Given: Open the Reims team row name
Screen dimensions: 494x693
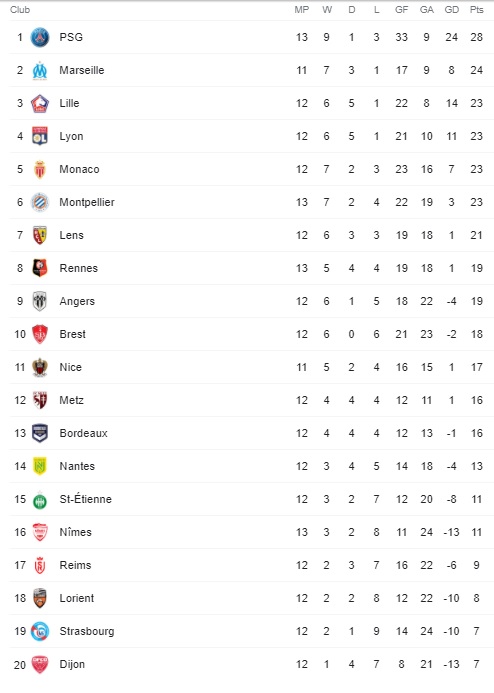Looking at the screenshot, I should 76,565.
